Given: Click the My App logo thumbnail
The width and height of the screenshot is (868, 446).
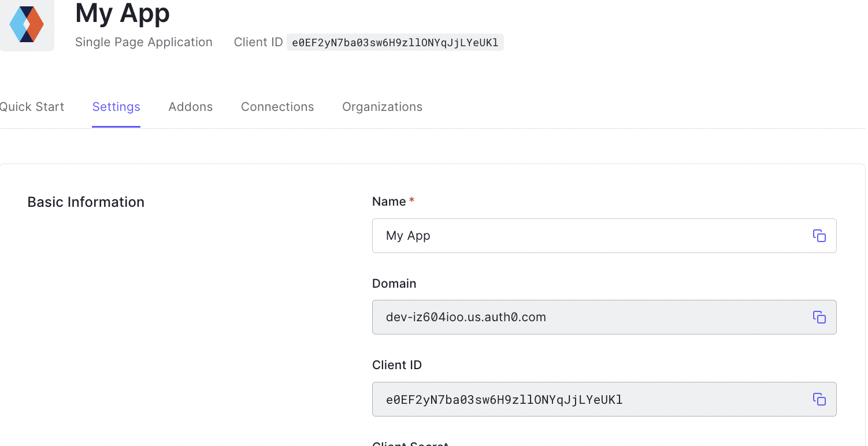Looking at the screenshot, I should [27, 25].
